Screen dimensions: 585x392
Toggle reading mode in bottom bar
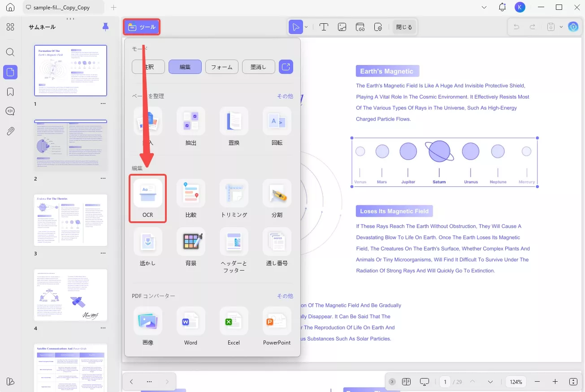[x=407, y=382]
